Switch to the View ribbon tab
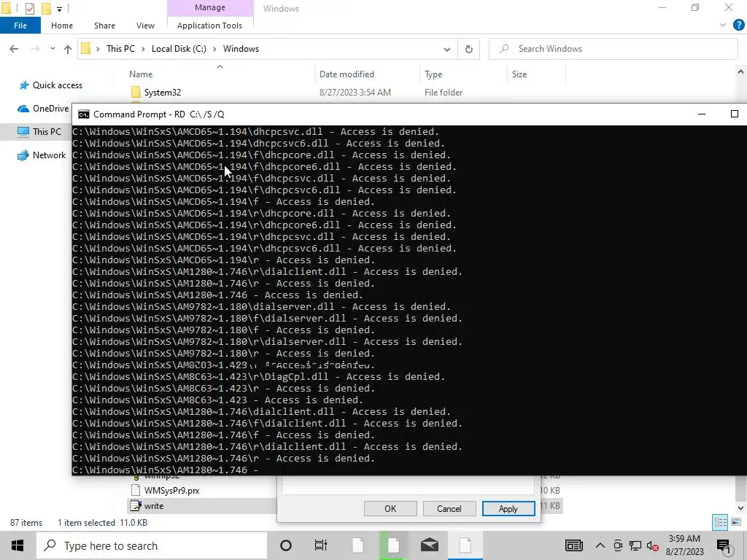The width and height of the screenshot is (747, 560). pos(145,26)
